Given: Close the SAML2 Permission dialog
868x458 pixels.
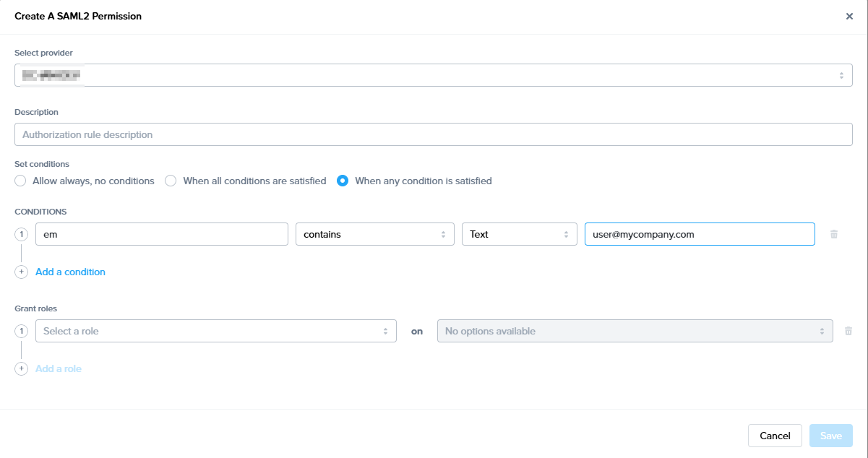Looking at the screenshot, I should point(849,16).
